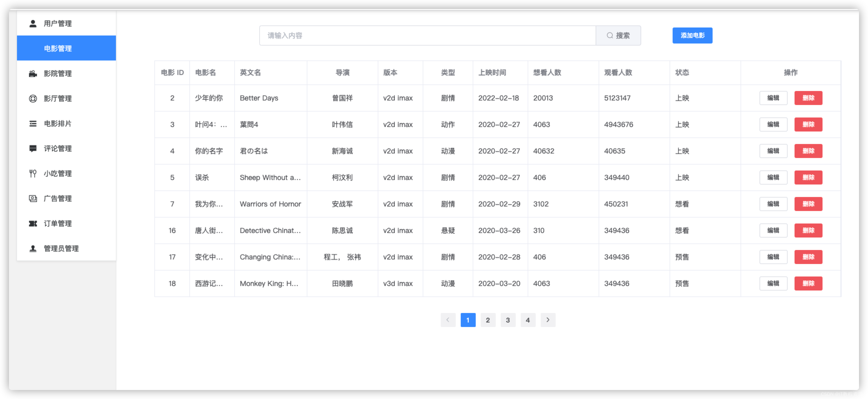Viewport: 868px width, 399px height.
Task: Click the advertisement management image icon
Action: (x=33, y=198)
